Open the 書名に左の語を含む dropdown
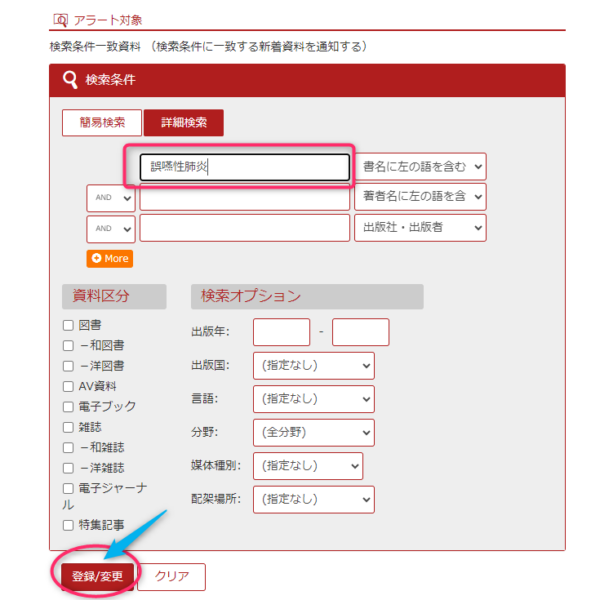 click(x=420, y=166)
